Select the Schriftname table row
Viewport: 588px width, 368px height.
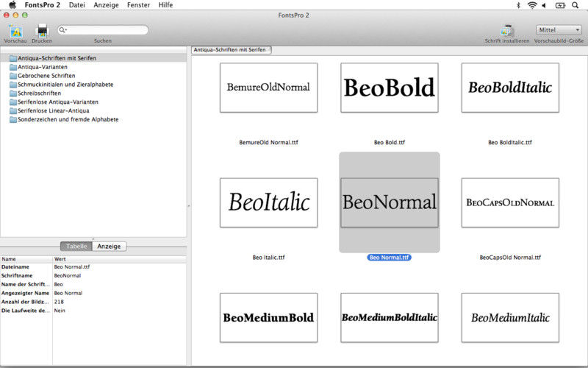93,275
